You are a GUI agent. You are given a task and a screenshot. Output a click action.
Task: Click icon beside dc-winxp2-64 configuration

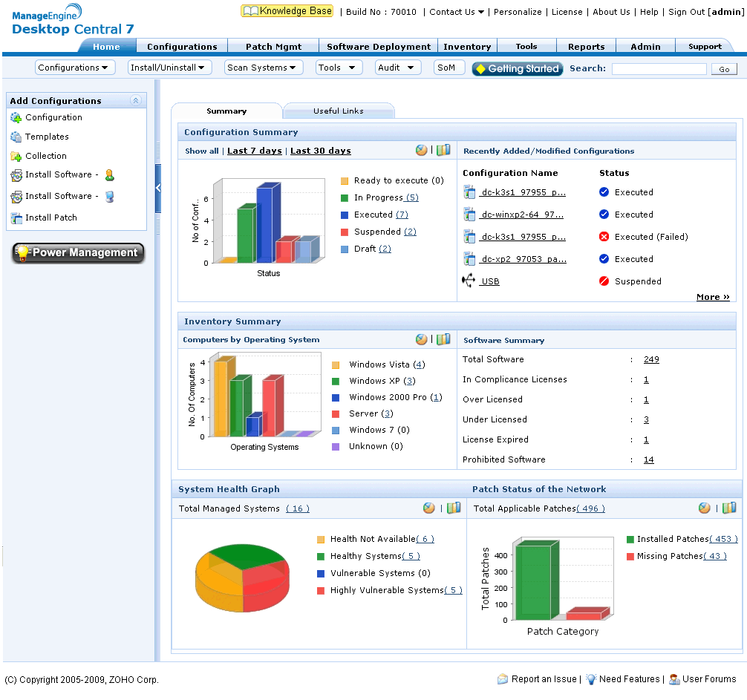click(469, 215)
